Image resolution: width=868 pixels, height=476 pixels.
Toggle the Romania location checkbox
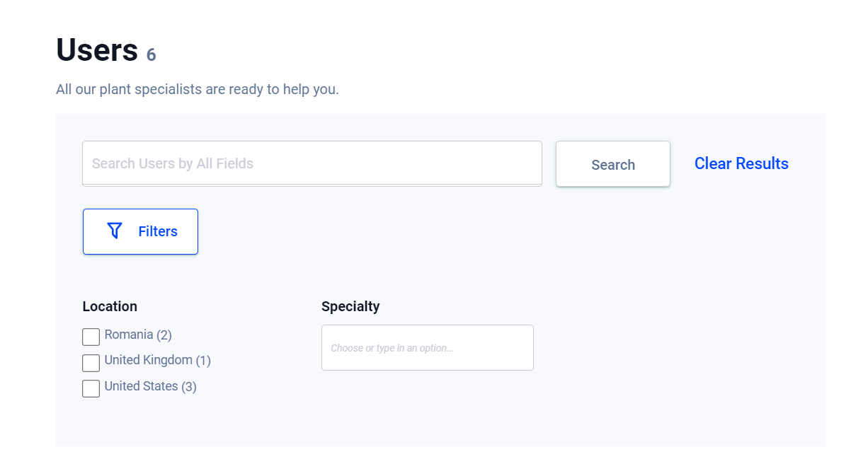coord(91,337)
